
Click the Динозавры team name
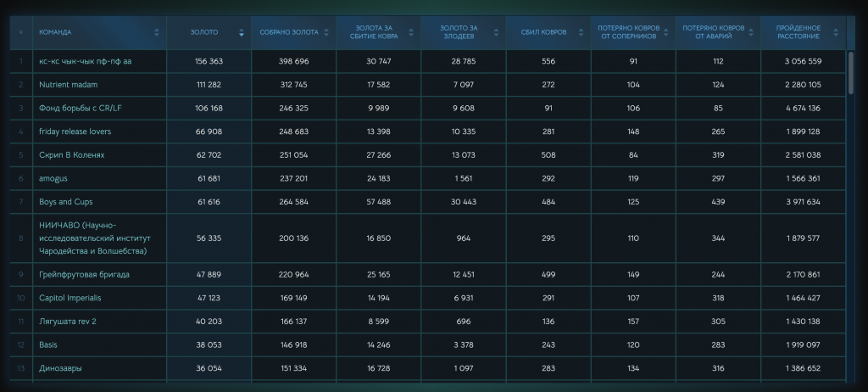point(61,369)
